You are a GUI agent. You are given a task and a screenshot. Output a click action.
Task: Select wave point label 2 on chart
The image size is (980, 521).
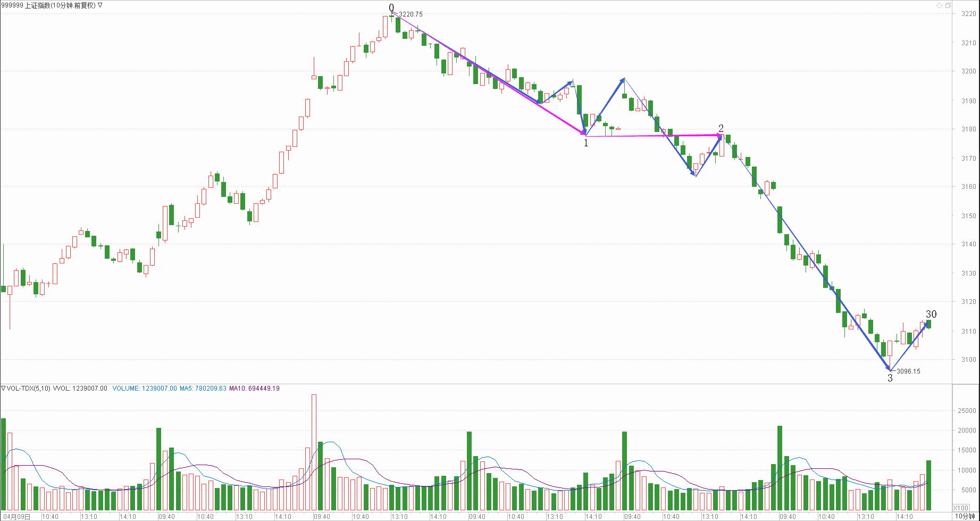(721, 128)
